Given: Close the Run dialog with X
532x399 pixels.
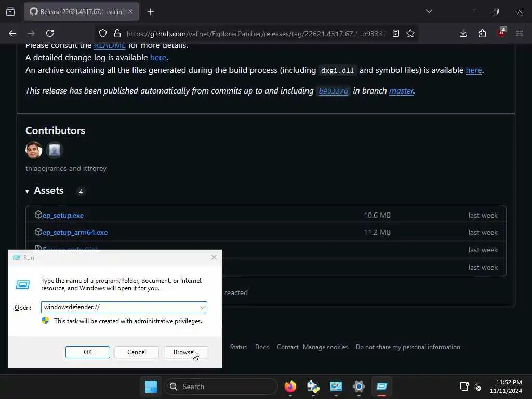Looking at the screenshot, I should (214, 257).
